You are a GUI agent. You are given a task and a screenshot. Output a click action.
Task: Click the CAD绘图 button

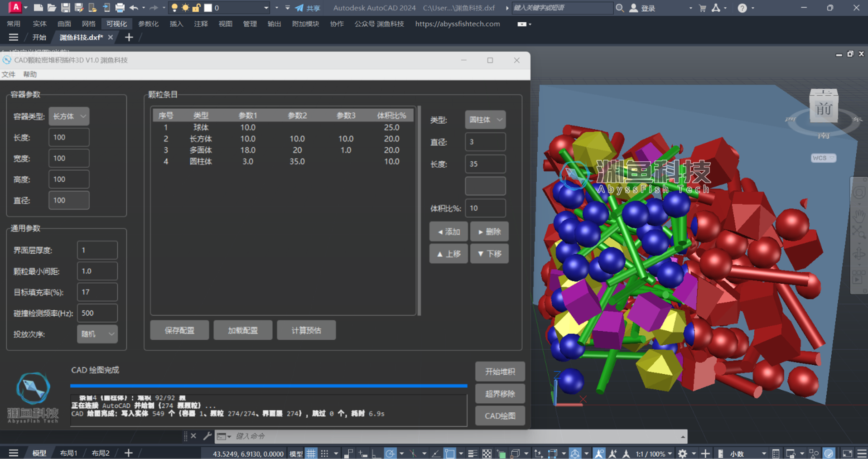coord(500,416)
